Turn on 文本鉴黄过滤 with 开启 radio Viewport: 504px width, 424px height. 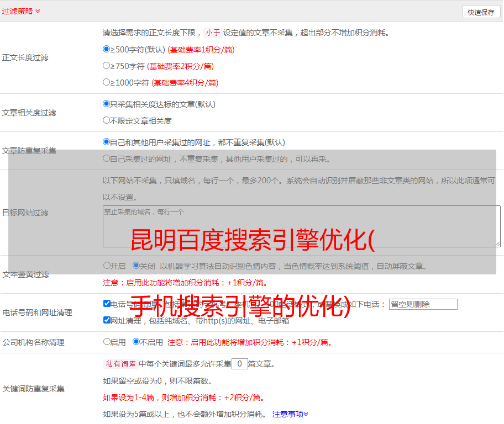tap(107, 266)
